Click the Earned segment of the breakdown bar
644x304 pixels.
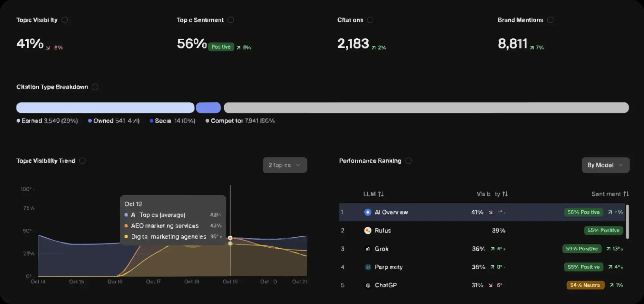point(105,107)
